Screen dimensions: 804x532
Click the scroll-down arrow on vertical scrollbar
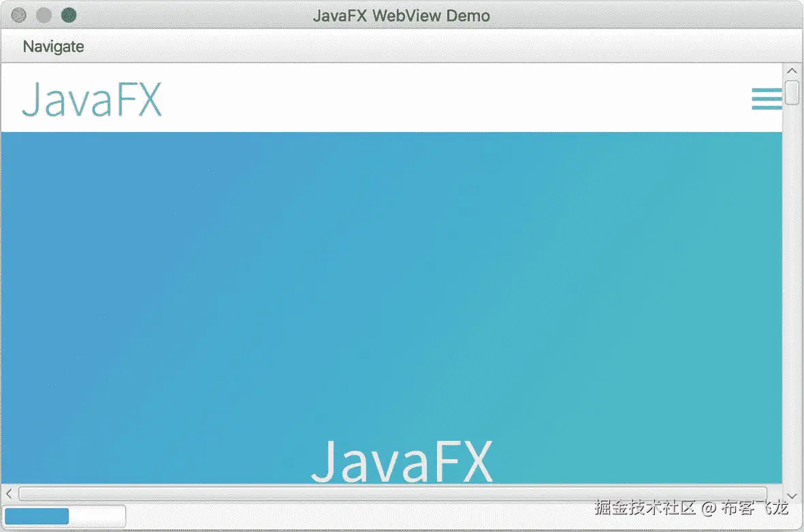tap(792, 496)
